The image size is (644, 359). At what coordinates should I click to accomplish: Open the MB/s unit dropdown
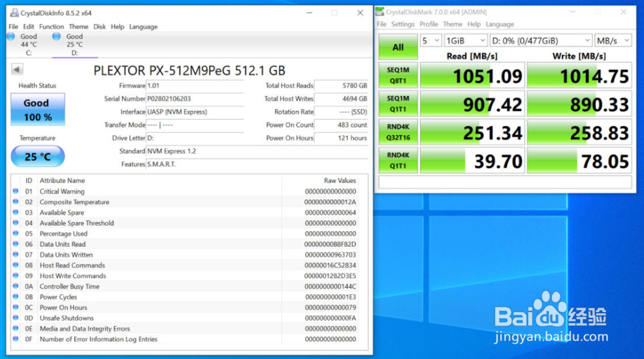point(613,40)
